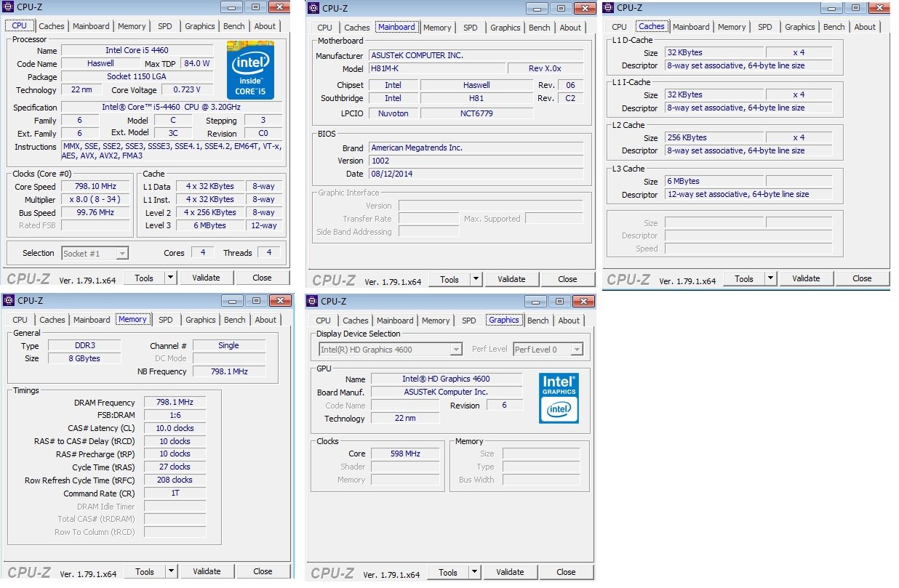
Task: Click the Validate button in the CPU tab window
Action: click(207, 278)
